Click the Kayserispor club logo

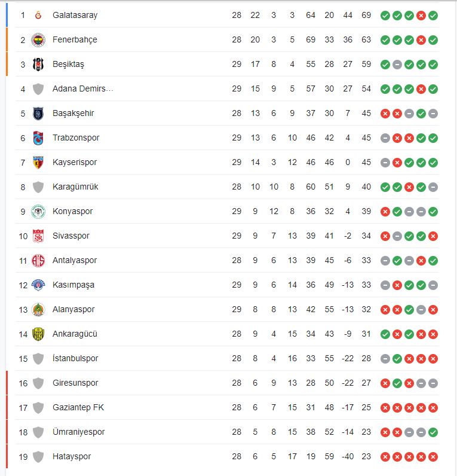38,162
